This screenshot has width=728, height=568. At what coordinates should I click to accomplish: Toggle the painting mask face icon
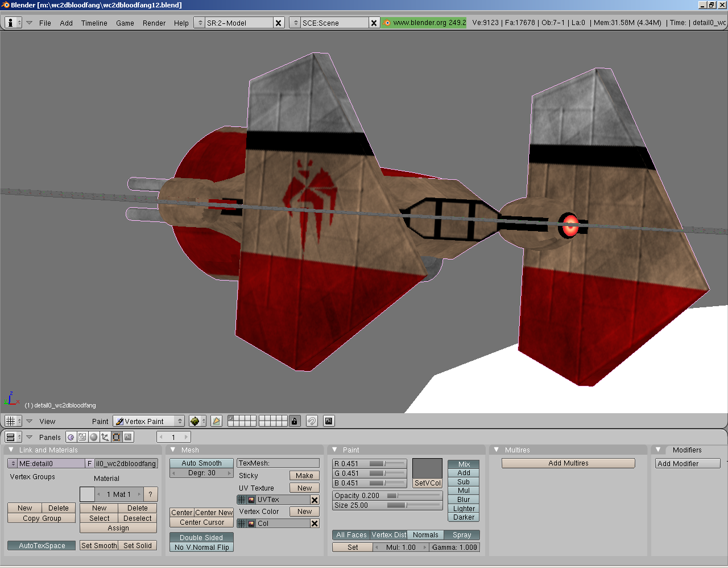[x=216, y=421]
